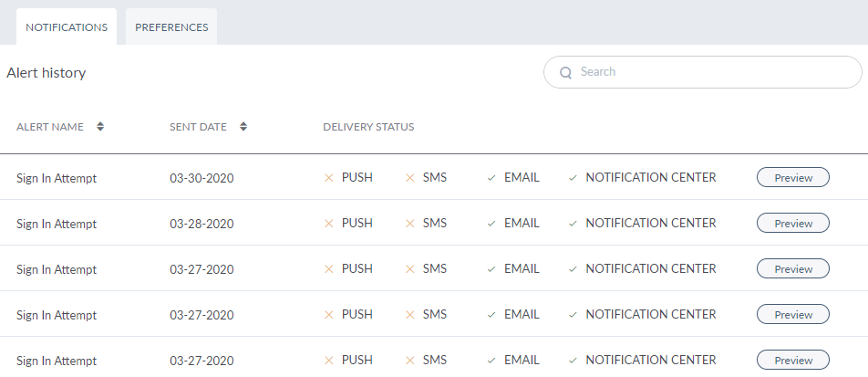Image resolution: width=868 pixels, height=377 pixels.
Task: Click the PUSH failed icon for 03-30-2020 alert
Action: point(329,178)
